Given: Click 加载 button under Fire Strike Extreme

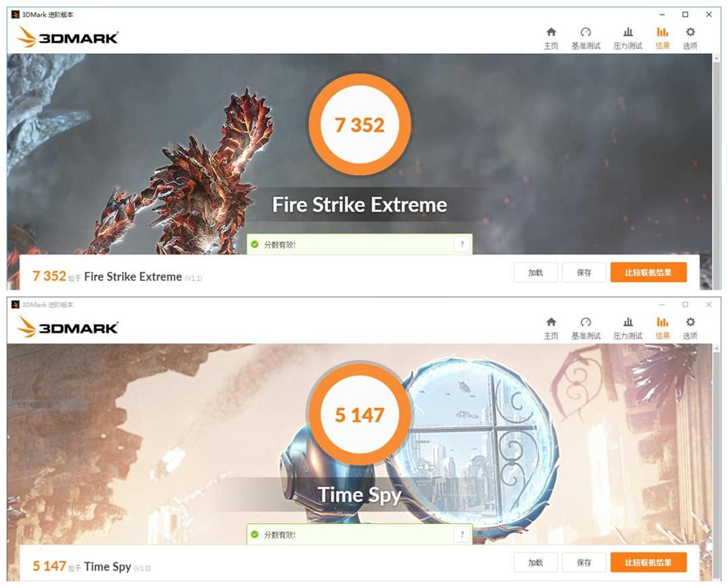Looking at the screenshot, I should pos(535,272).
